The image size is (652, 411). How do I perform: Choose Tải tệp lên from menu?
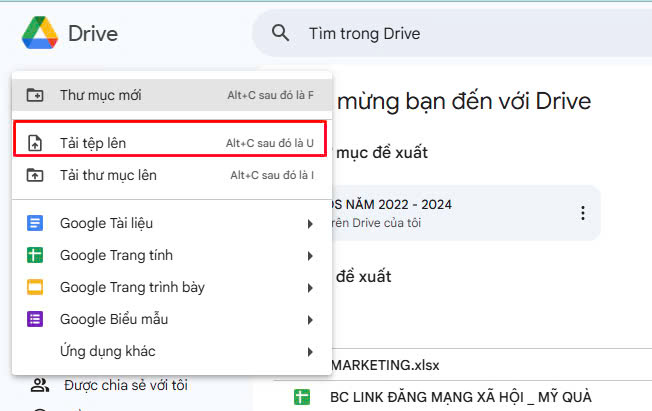[x=170, y=143]
